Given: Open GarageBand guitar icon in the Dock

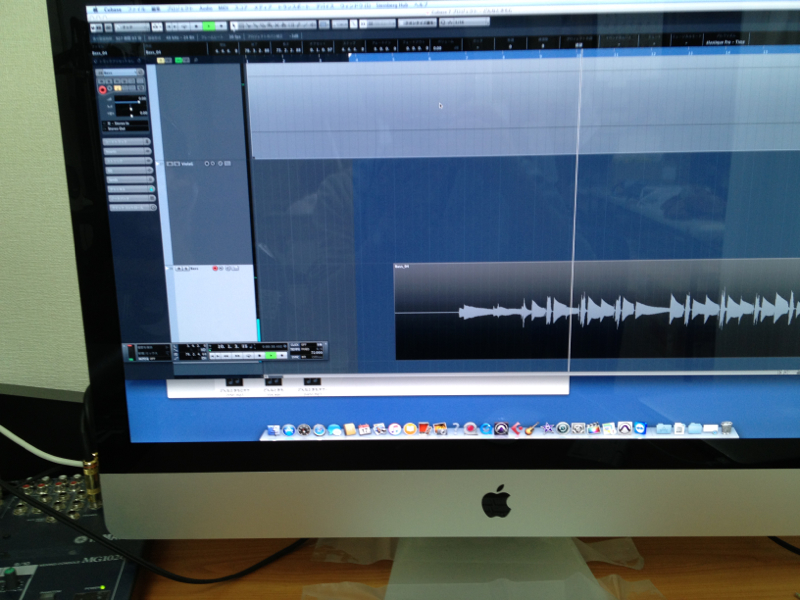Looking at the screenshot, I should (x=531, y=429).
